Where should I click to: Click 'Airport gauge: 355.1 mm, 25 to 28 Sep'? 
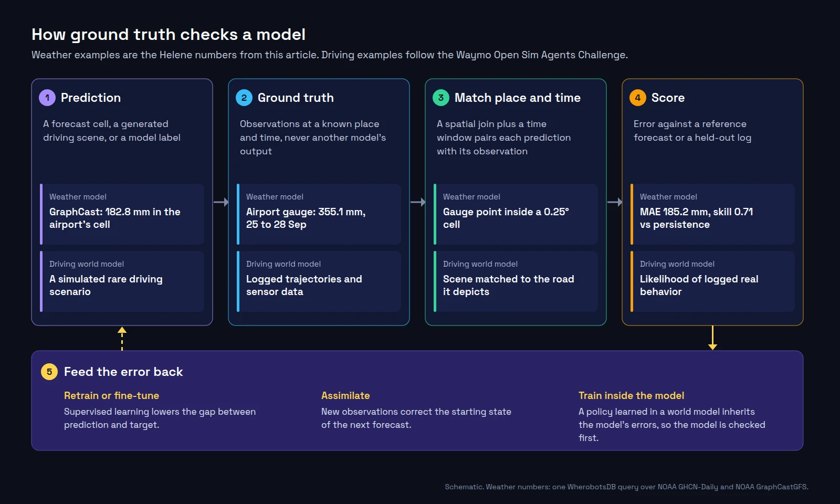click(306, 218)
